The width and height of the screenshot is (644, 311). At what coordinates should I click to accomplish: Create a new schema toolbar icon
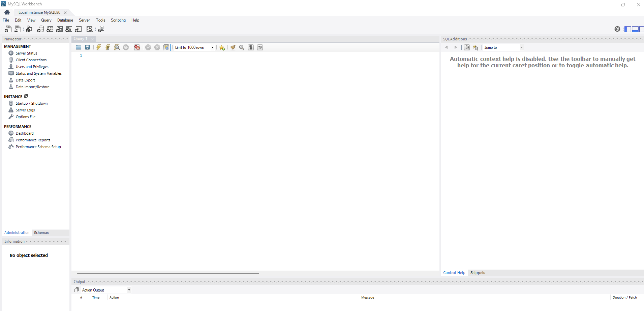[40, 29]
